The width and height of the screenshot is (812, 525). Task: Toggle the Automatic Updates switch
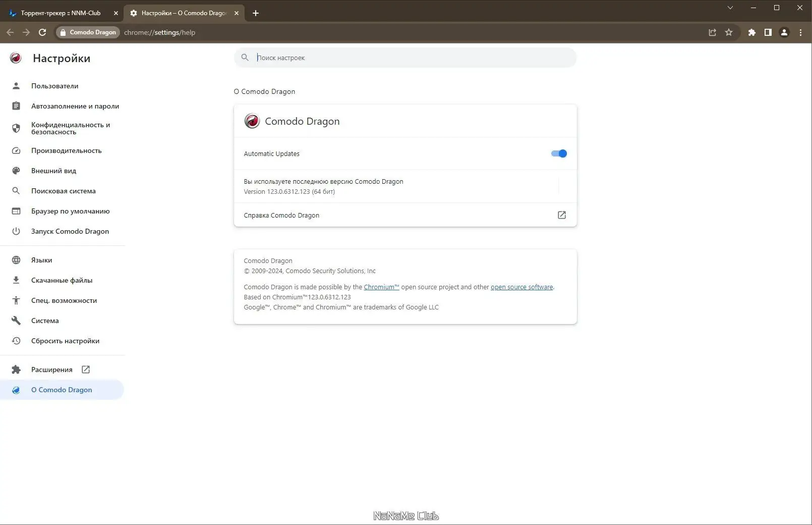click(559, 153)
